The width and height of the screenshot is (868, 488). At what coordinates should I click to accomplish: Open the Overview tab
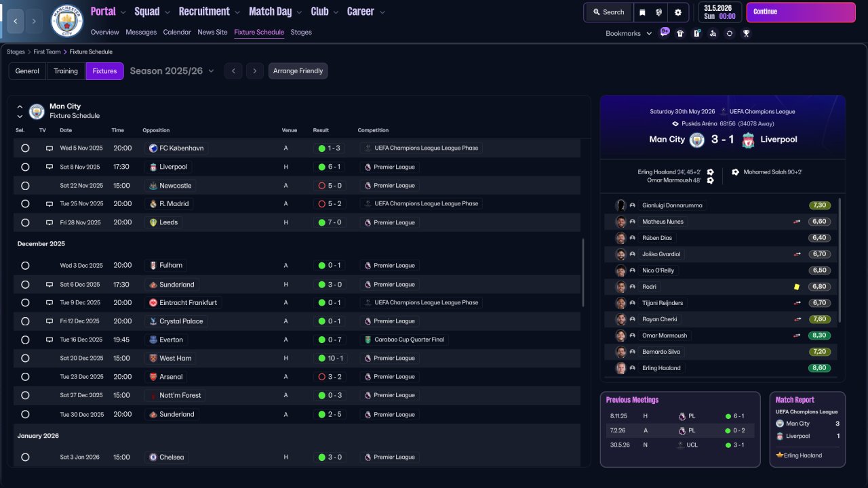tap(104, 32)
